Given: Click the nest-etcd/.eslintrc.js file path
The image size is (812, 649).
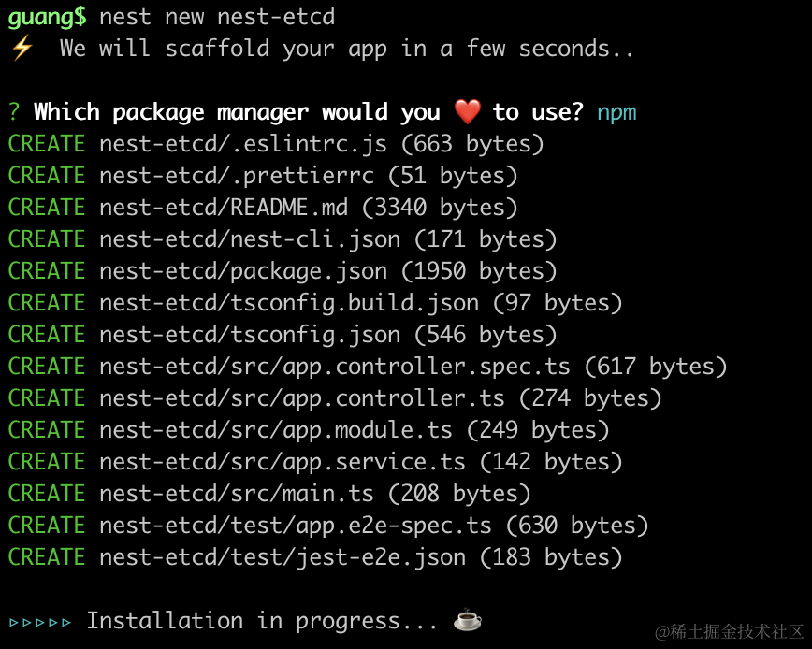Looking at the screenshot, I should point(243,144).
